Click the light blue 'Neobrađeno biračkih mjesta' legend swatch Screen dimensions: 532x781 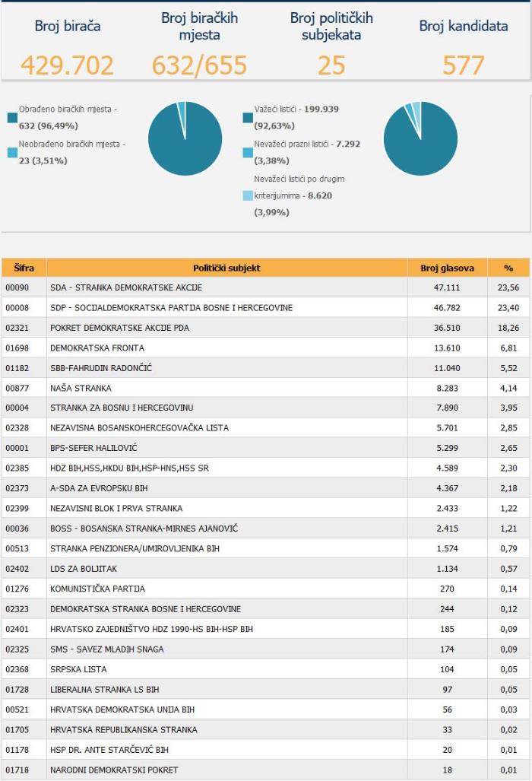click(12, 153)
